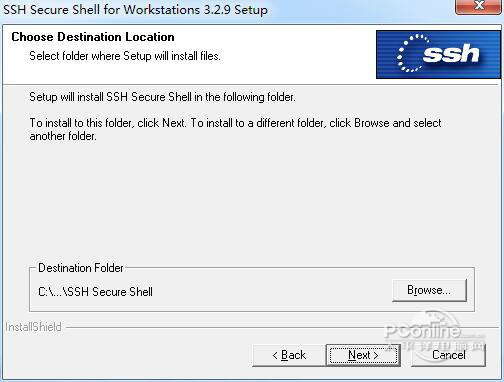Image resolution: width=504 pixels, height=382 pixels.
Task: Click the 'To install to this folder' instructions
Action: tap(235, 123)
